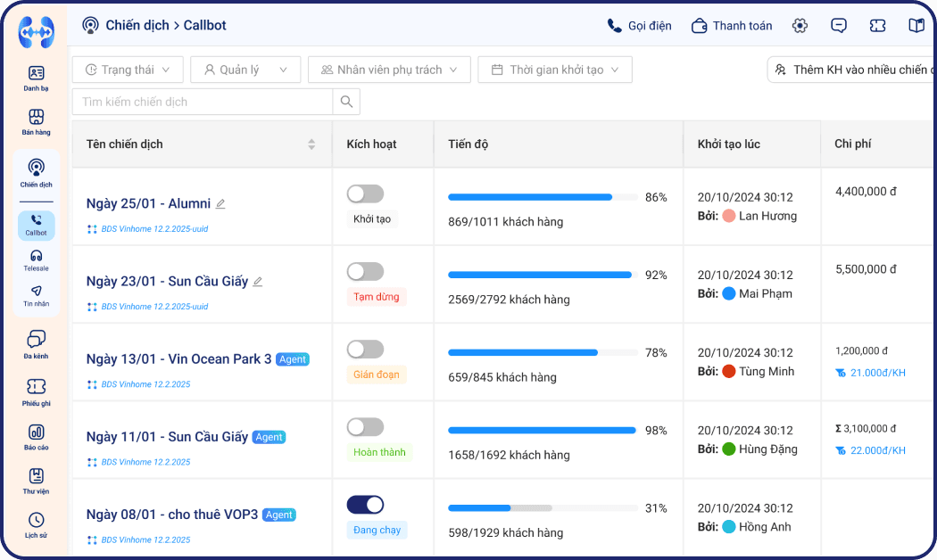The image size is (937, 560).
Task: Open Telesale headset icon in sidebar
Action: point(36,260)
